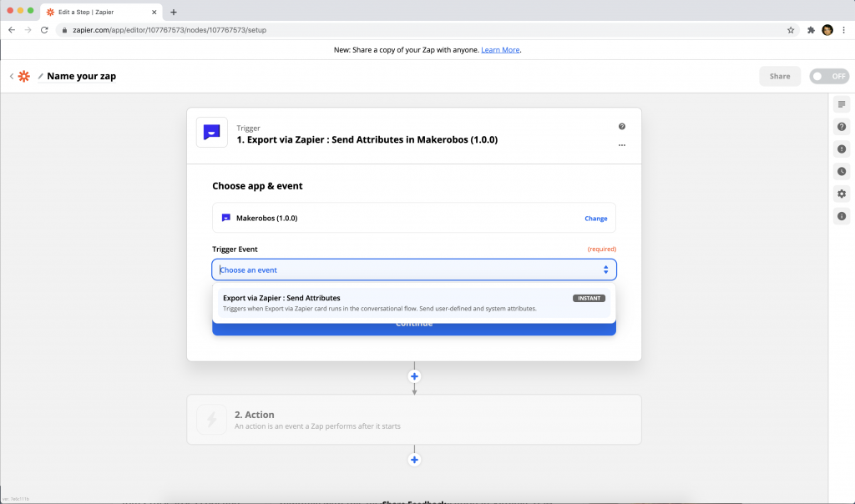The height and width of the screenshot is (504, 855).
Task: Close the Edit a Step browser tab
Action: coord(154,12)
